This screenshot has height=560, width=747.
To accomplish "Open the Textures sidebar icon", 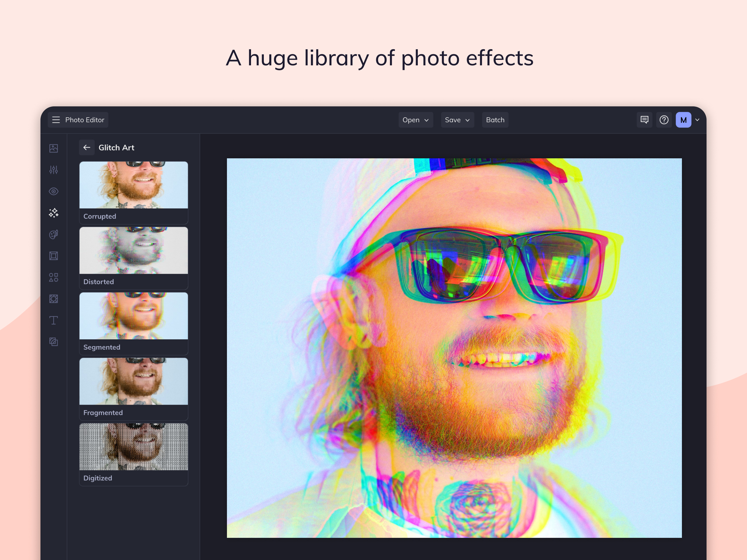I will click(54, 342).
